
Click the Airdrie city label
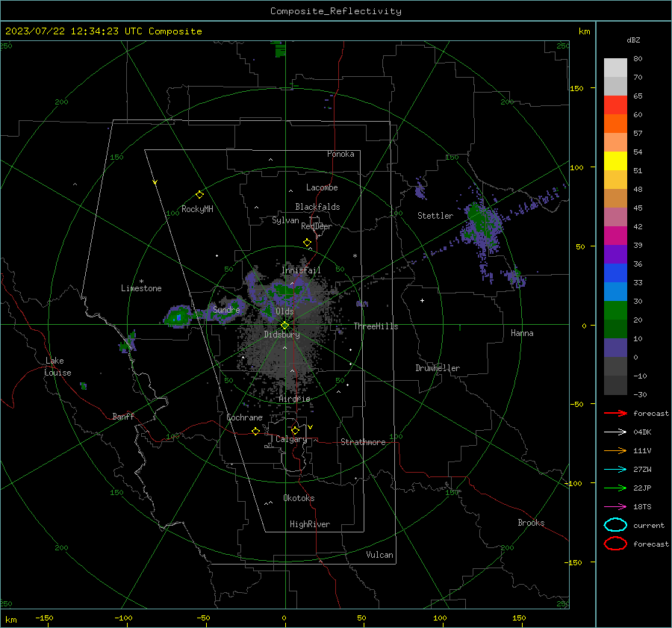click(294, 399)
